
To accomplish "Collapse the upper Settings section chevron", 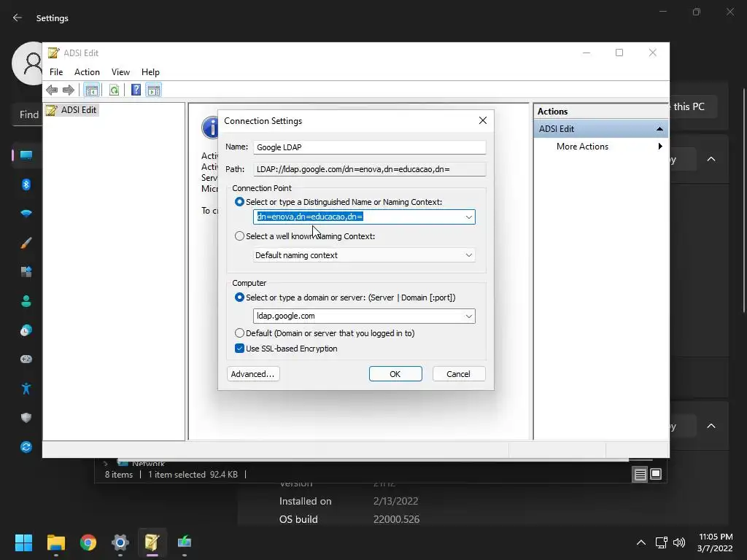I will click(711, 159).
